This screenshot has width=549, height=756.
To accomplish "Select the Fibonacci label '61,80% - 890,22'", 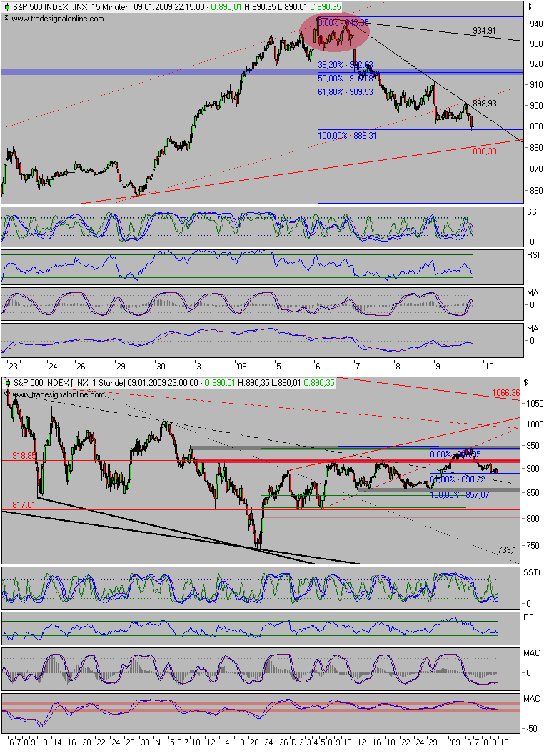I will pyautogui.click(x=458, y=479).
